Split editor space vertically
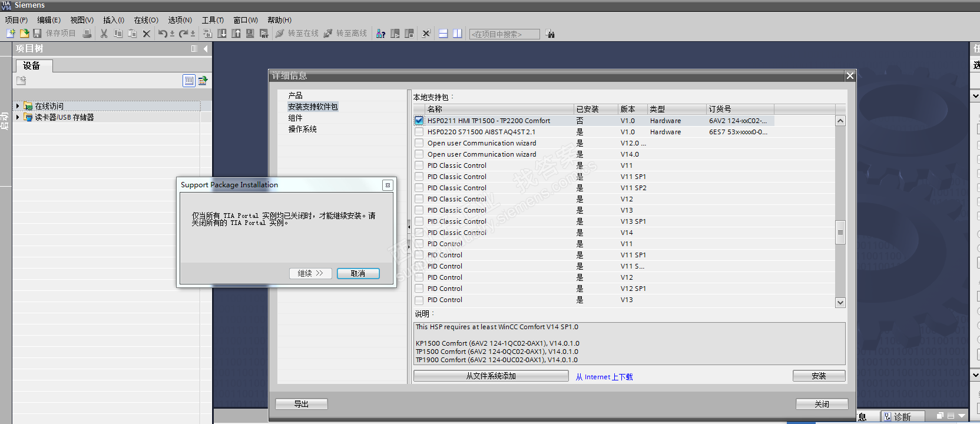980x424 pixels. (458, 34)
